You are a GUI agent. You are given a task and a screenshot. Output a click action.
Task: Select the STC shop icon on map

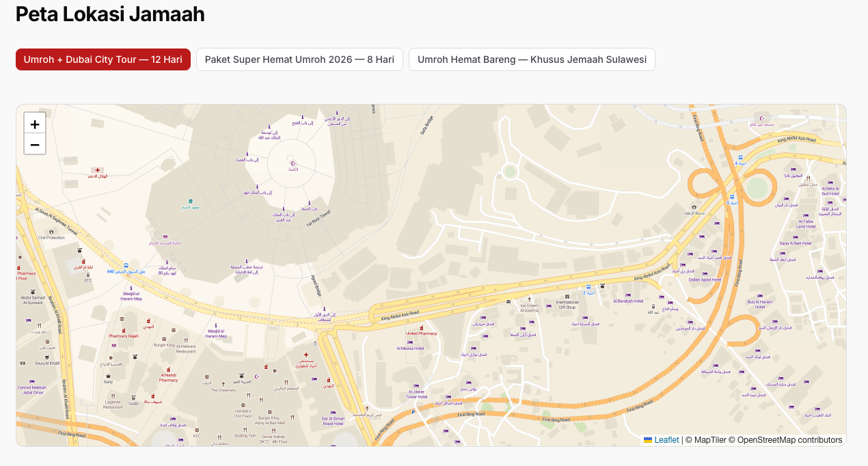pyautogui.click(x=88, y=274)
